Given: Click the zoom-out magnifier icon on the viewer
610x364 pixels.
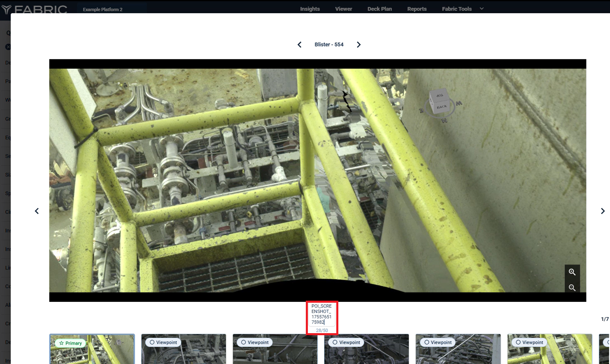Looking at the screenshot, I should tap(572, 287).
